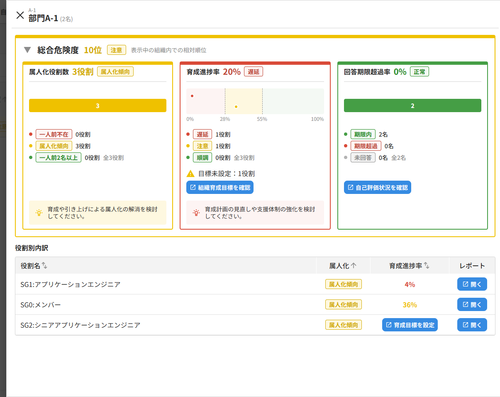Click the 未回答 legend tag
500x397 pixels.
pos(363,158)
